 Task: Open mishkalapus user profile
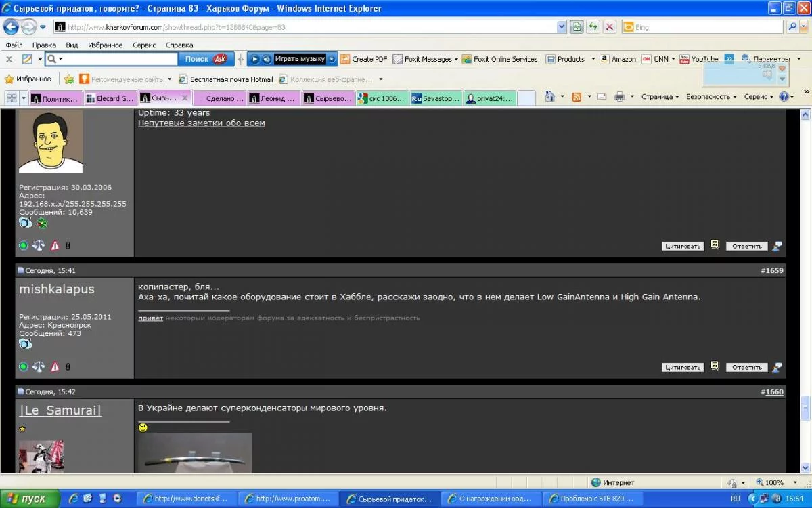pos(57,289)
